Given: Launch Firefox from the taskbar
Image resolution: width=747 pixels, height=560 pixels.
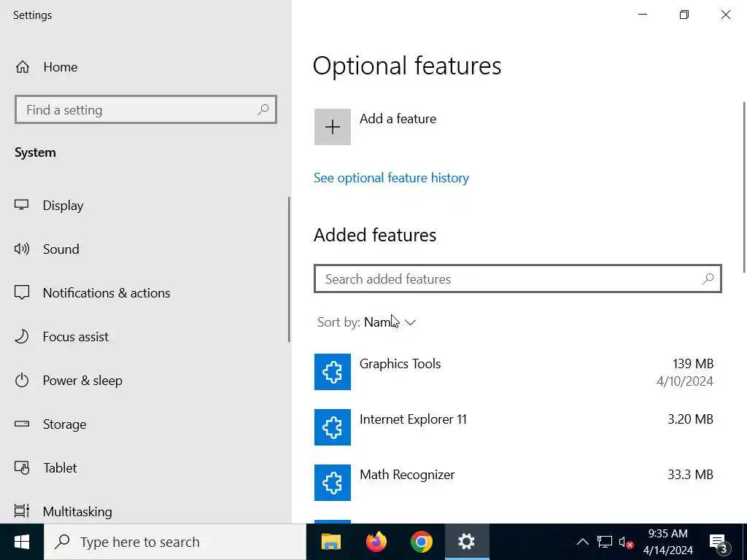Looking at the screenshot, I should click(376, 542).
